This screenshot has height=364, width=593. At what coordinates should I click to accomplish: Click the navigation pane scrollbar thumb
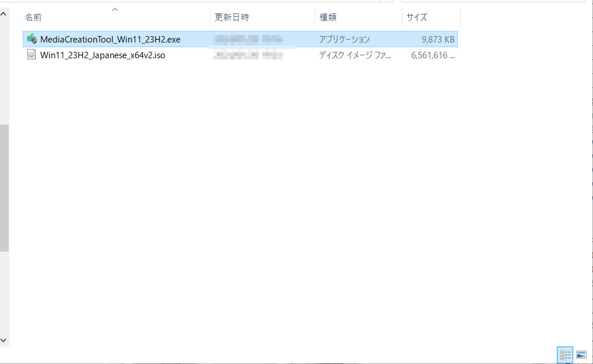[x=4, y=188]
